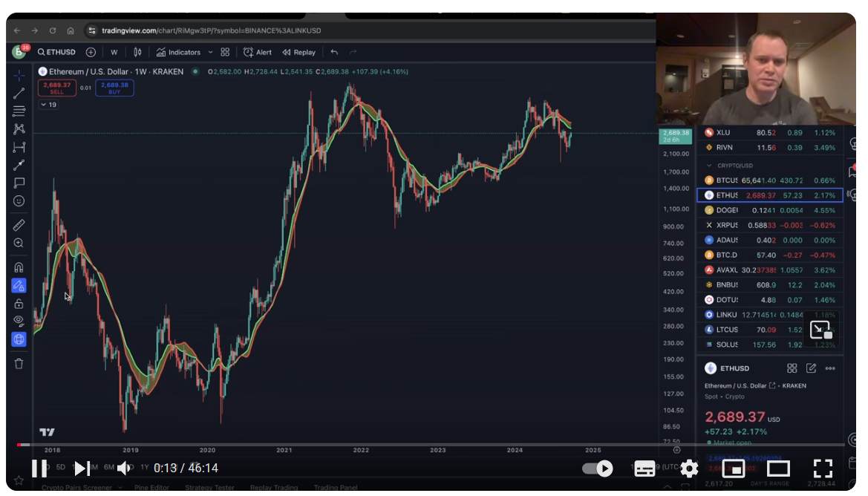The height and width of the screenshot is (496, 868).
Task: Click the emoji icons tool
Action: click(19, 200)
